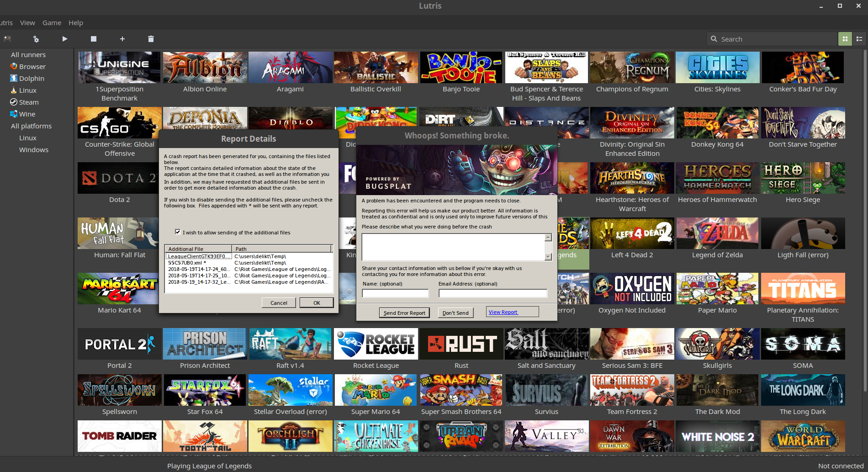Select Counter-Strike Global Offensive thumbnail
The width and height of the screenshot is (868, 472).
click(x=120, y=122)
